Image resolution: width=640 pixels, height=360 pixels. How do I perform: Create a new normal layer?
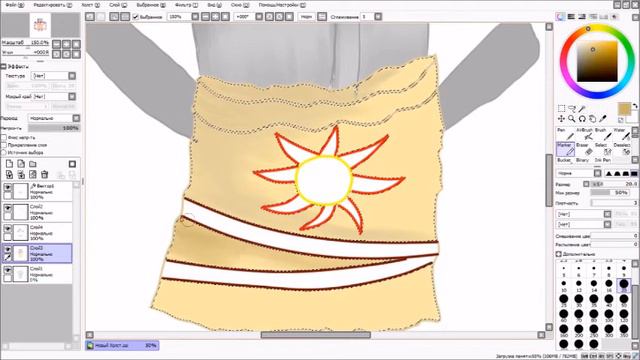click(9, 164)
